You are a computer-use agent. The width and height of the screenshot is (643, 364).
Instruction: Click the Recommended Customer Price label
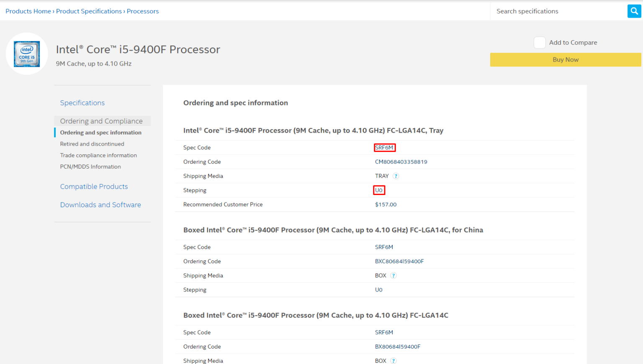click(223, 205)
